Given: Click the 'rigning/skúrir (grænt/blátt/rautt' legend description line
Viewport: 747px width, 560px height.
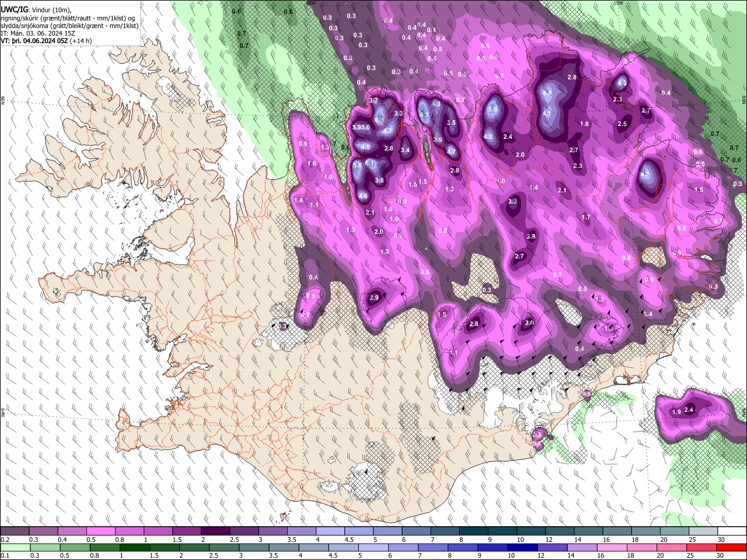Looking at the screenshot, I should pos(68,17).
